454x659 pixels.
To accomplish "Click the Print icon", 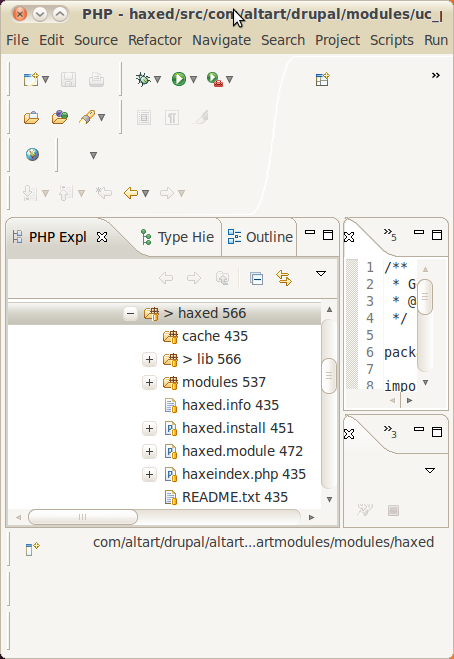I will point(96,79).
